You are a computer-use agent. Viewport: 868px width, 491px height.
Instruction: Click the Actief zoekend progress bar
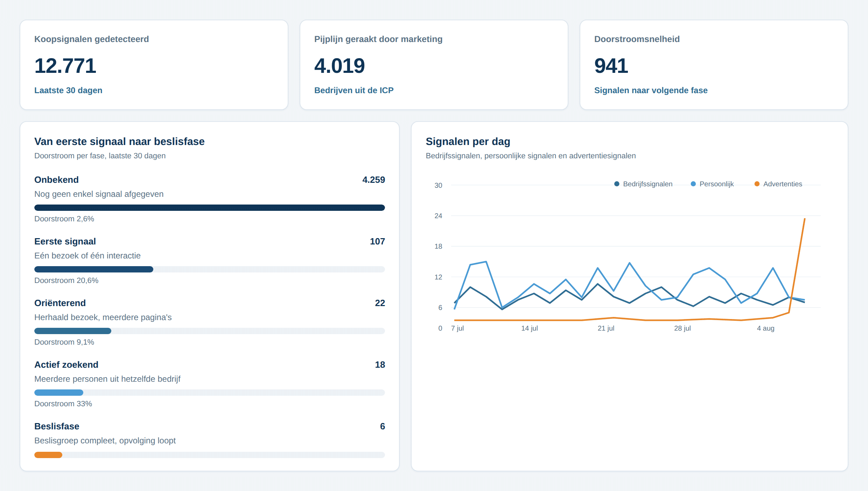tap(210, 393)
